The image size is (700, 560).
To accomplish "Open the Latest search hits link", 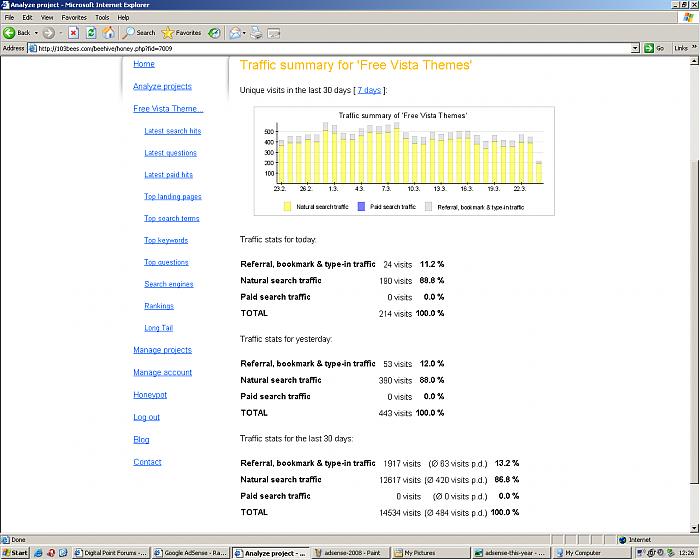I will tap(172, 131).
